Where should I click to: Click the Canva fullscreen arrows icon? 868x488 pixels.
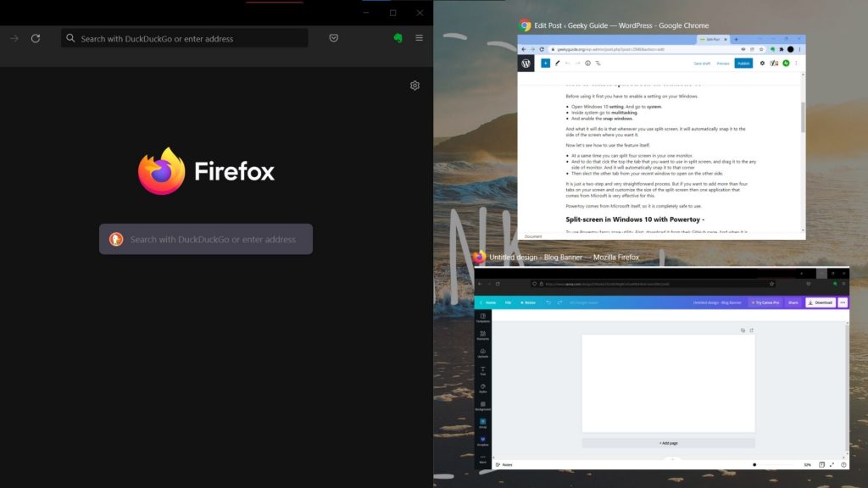832,465
